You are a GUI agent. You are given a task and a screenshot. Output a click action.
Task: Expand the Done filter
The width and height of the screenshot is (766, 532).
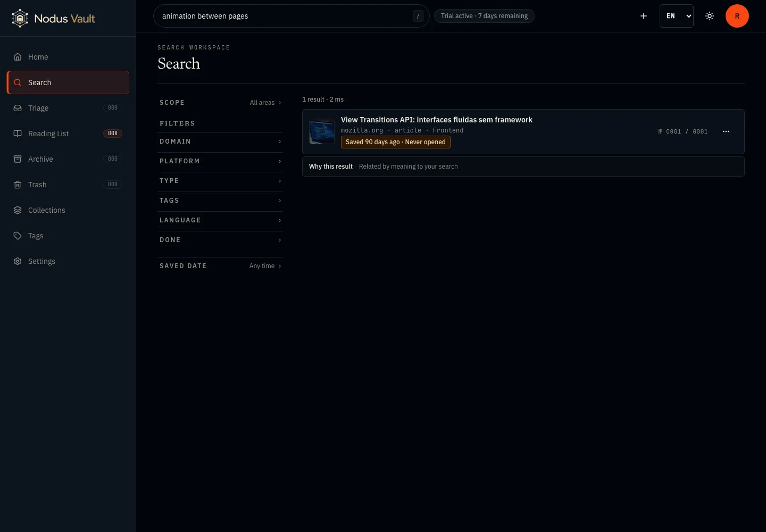[x=220, y=240]
